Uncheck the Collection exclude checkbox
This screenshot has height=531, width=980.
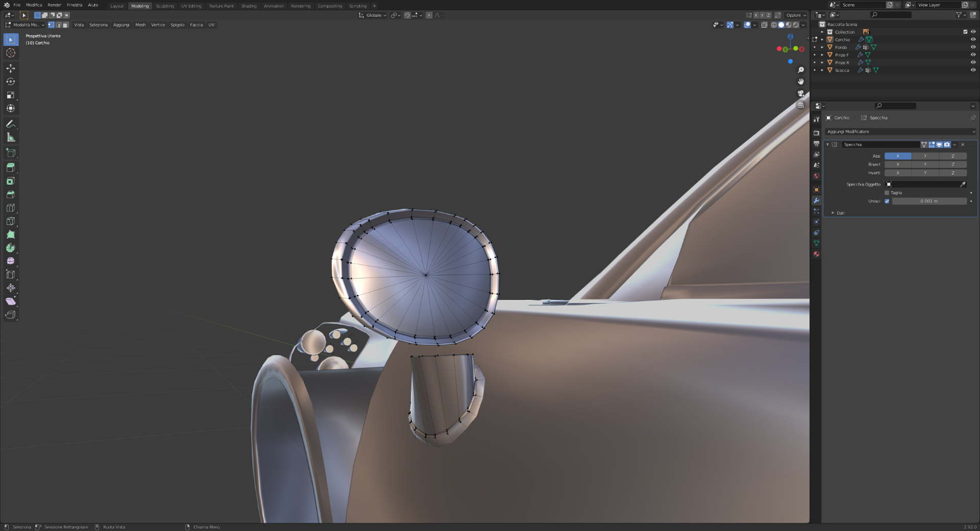pyautogui.click(x=965, y=32)
